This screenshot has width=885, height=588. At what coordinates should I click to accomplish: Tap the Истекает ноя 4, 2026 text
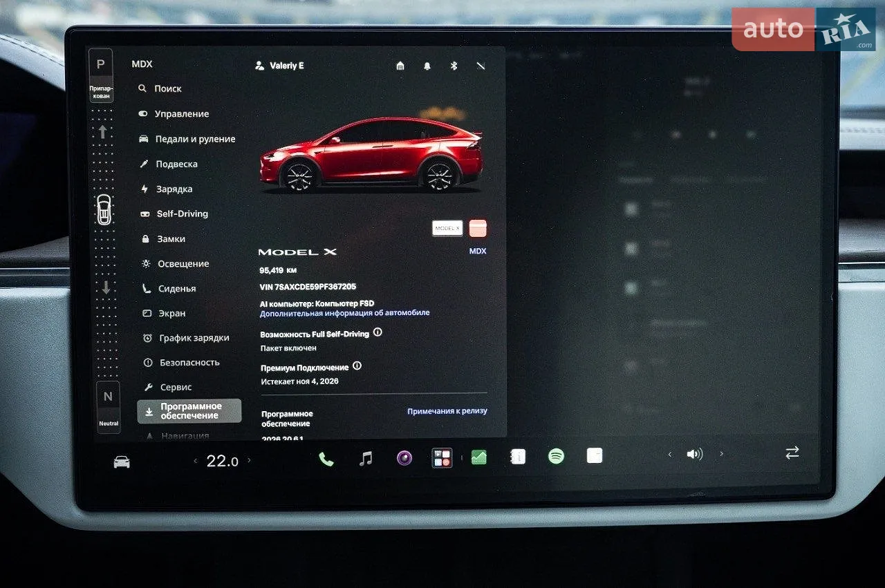[x=299, y=381]
